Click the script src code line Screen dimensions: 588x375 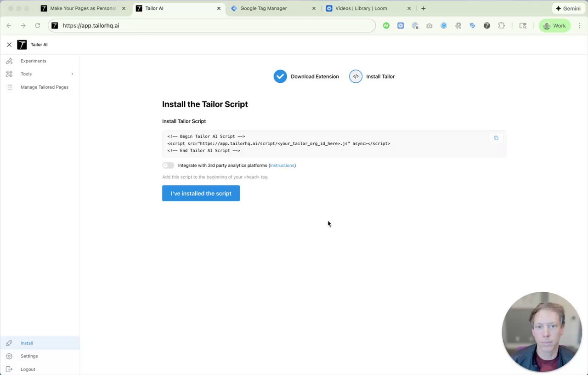[279, 143]
